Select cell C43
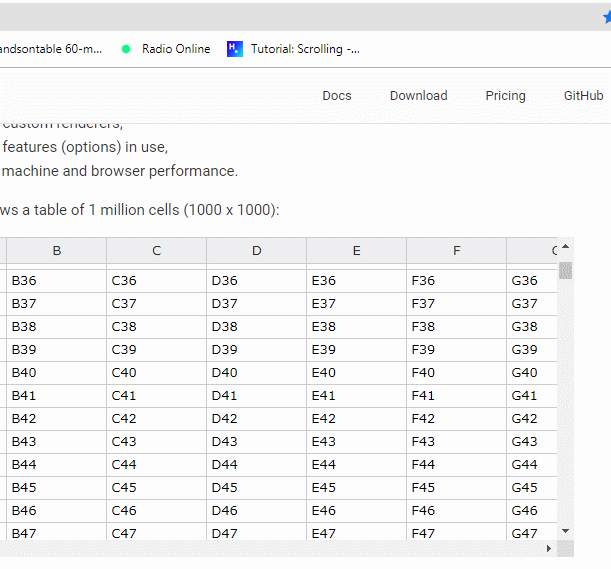This screenshot has height=569, width=611. pos(157,442)
